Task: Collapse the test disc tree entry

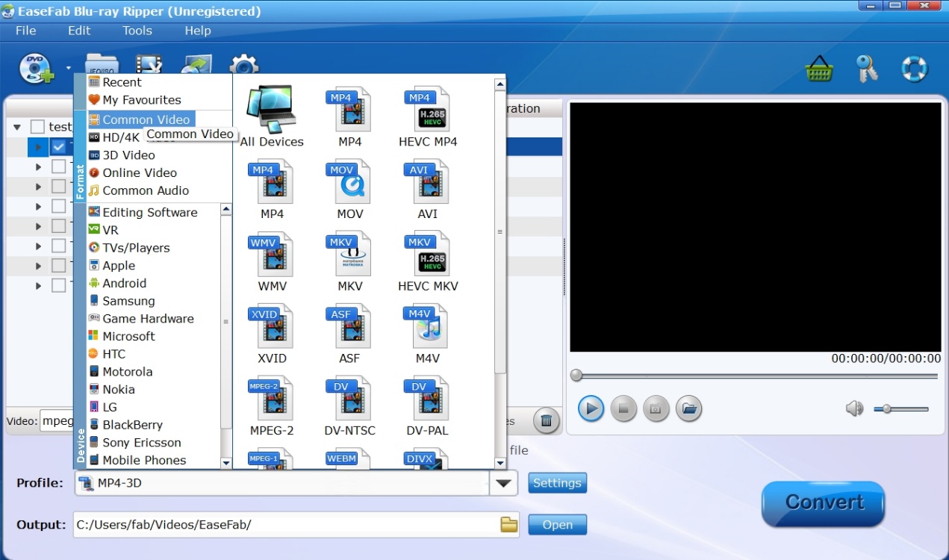Action: coord(16,126)
